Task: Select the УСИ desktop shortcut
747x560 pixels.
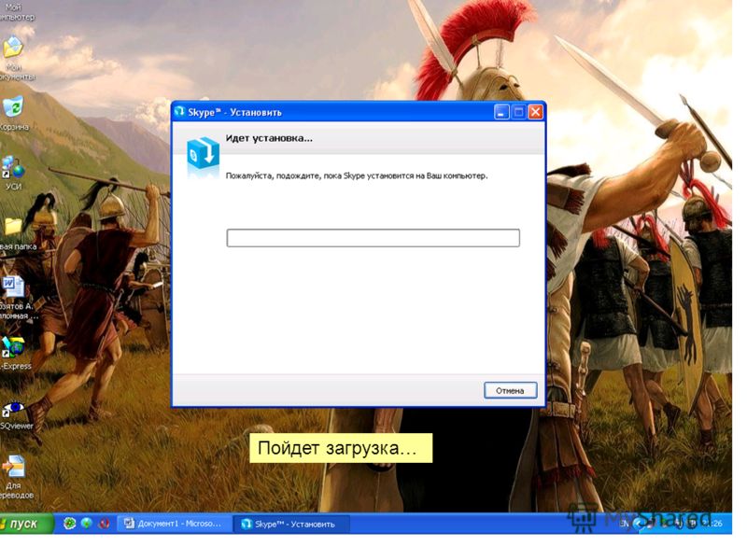Action: 13,167
